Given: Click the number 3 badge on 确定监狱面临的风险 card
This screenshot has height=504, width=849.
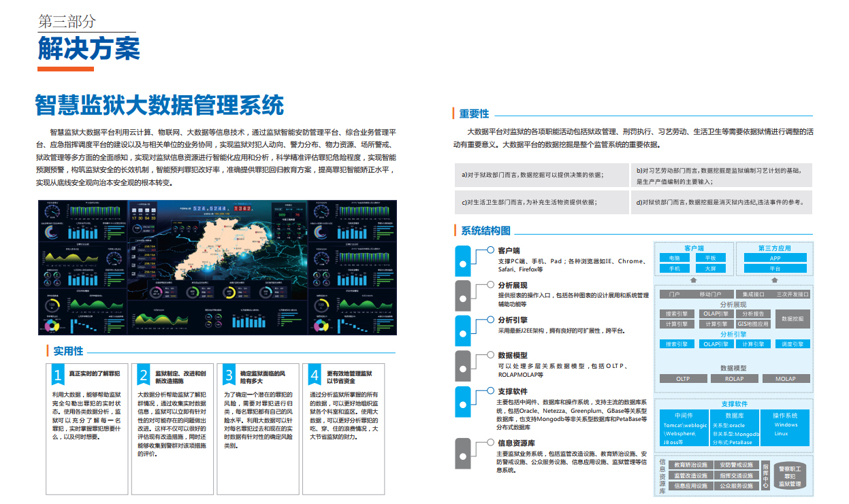Looking at the screenshot, I should (x=229, y=375).
